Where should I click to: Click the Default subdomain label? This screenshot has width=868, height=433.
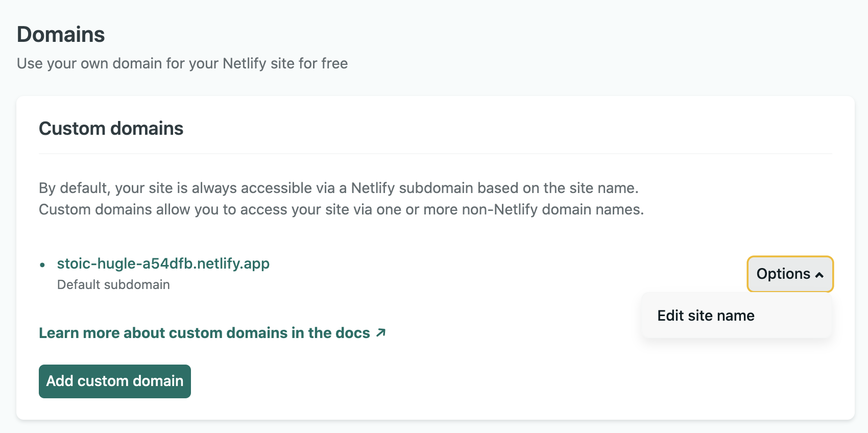point(113,284)
